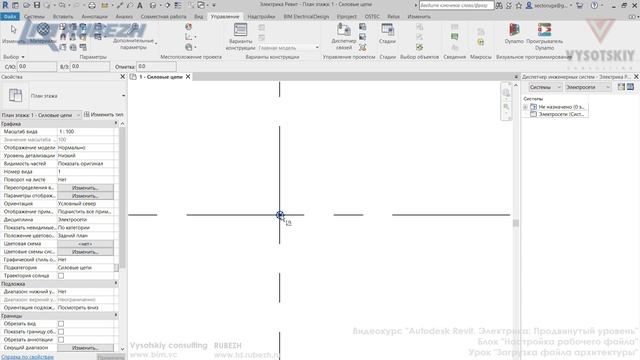Switch to the Надстройки ribbon tab
The image size is (640, 360).
261,17
